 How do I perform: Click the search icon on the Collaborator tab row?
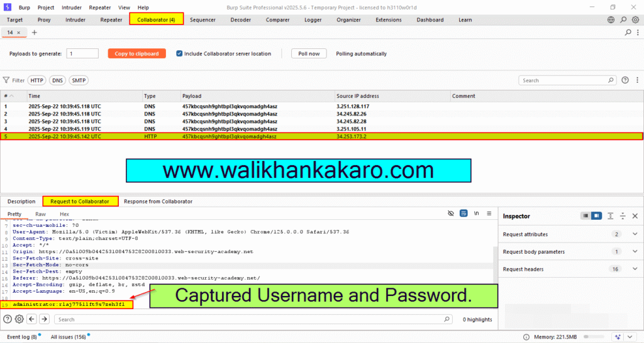628,33
